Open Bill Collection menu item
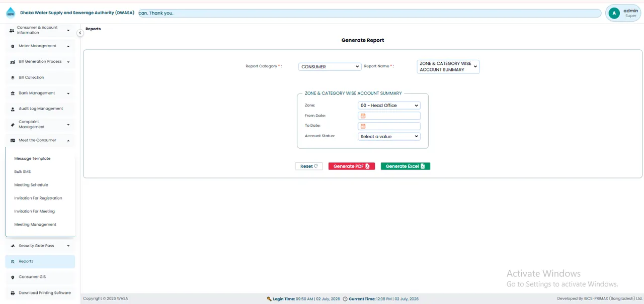Image resolution: width=644 pixels, height=304 pixels. point(40,78)
